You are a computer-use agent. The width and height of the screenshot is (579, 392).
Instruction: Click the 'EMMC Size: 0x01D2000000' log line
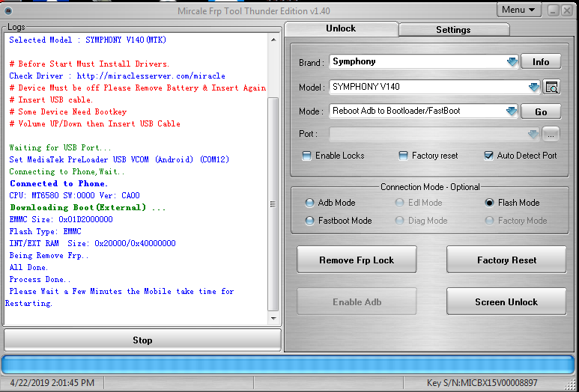tap(61, 219)
